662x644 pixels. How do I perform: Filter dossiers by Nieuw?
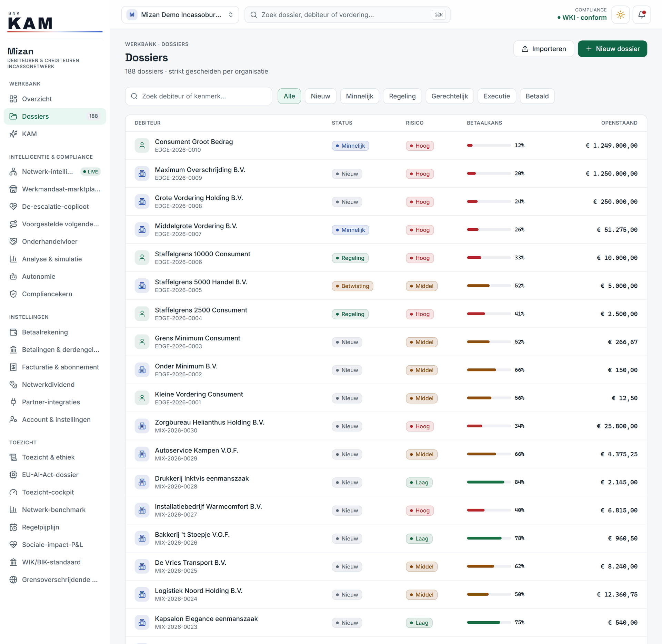(320, 96)
